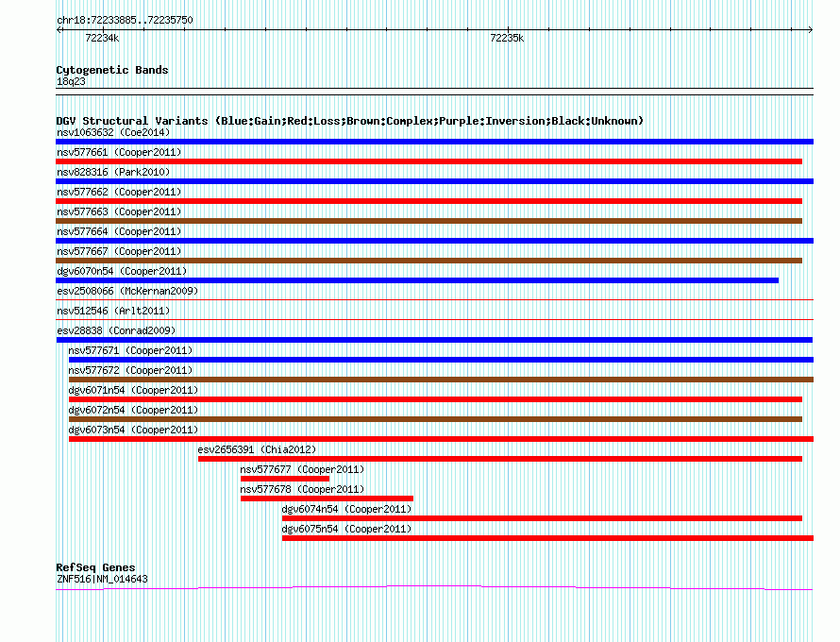Image resolution: width=840 pixels, height=642 pixels.
Task: Select the red bar of nsv577661
Action: (x=428, y=161)
